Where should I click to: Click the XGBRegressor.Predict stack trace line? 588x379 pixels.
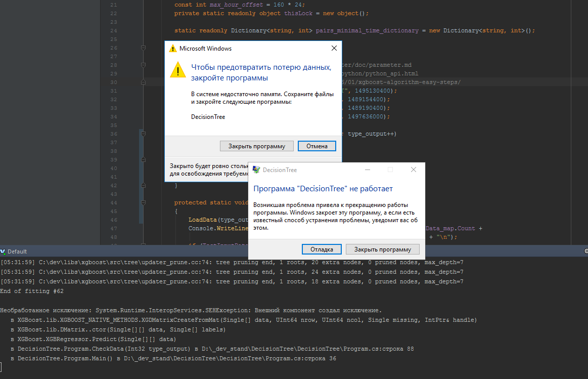[x=94, y=339]
